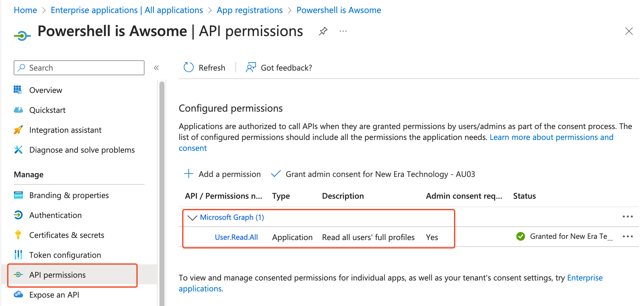The height and width of the screenshot is (306, 644).
Task: Collapse the Microsoft Graph permission group
Action: [x=192, y=217]
